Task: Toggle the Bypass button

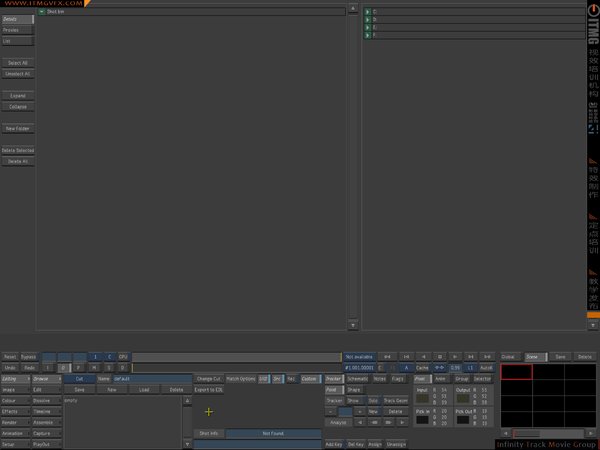Action: 29,357
